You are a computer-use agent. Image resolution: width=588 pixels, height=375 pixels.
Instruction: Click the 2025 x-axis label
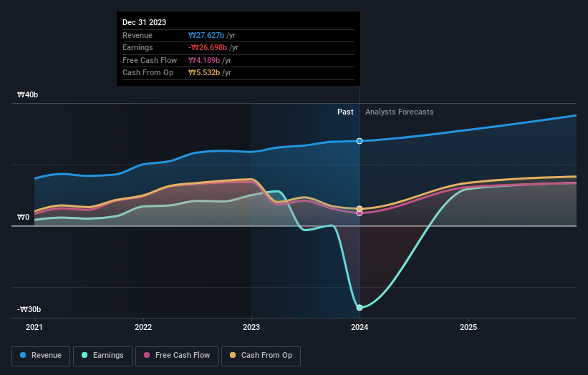point(468,327)
